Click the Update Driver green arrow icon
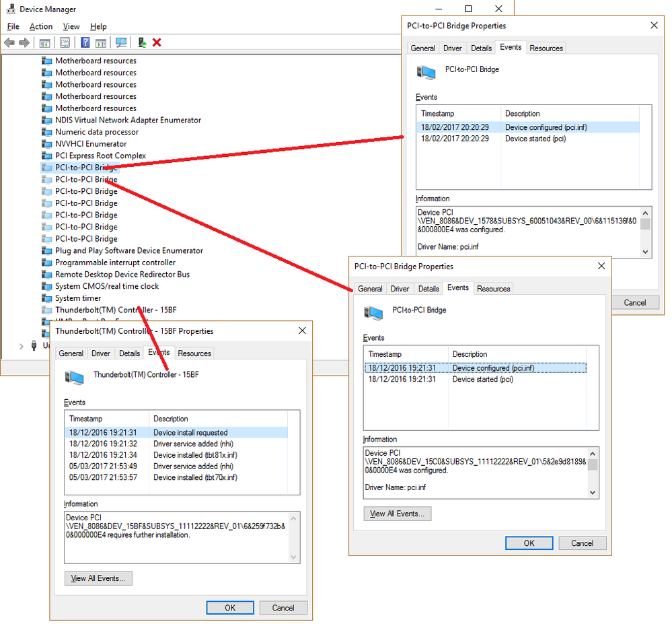This screenshot has width=672, height=624. (143, 42)
